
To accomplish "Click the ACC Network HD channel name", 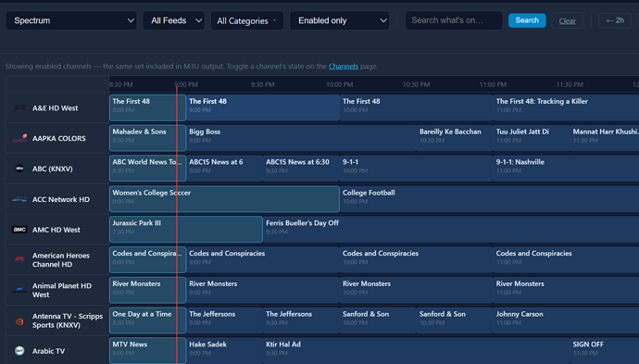I will (x=61, y=199).
